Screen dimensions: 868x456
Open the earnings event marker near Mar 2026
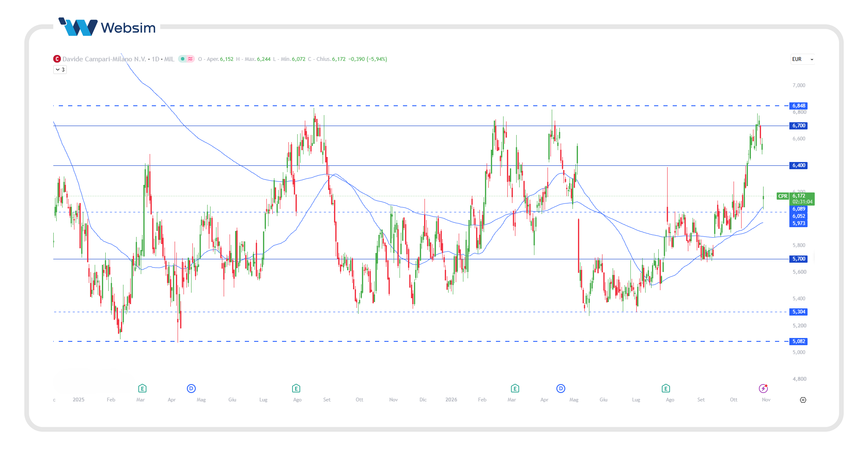point(515,388)
